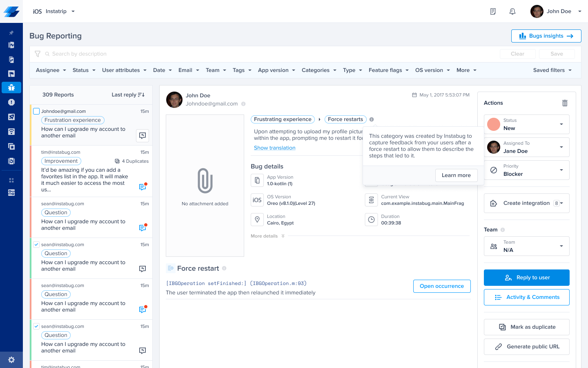Click the filter funnel icon
Viewport: 588px width, 368px height.
tap(38, 54)
